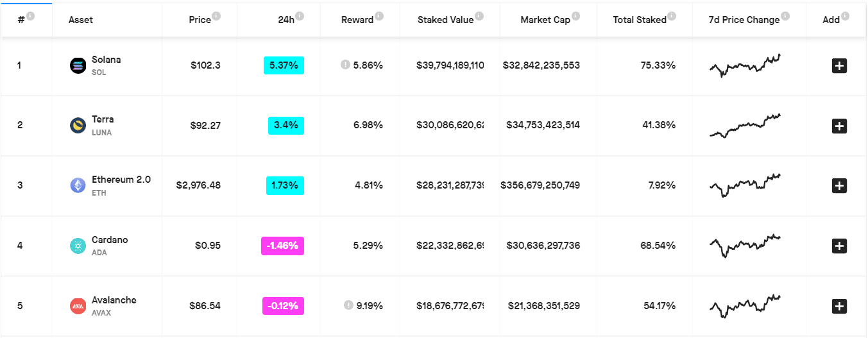Add Terra using its plus button
This screenshot has height=338, width=868.
(839, 126)
